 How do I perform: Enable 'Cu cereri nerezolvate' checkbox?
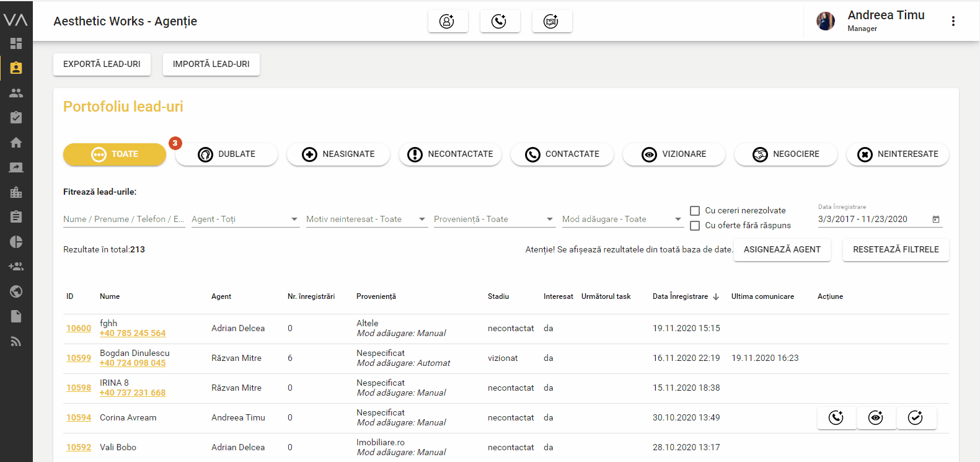point(695,211)
